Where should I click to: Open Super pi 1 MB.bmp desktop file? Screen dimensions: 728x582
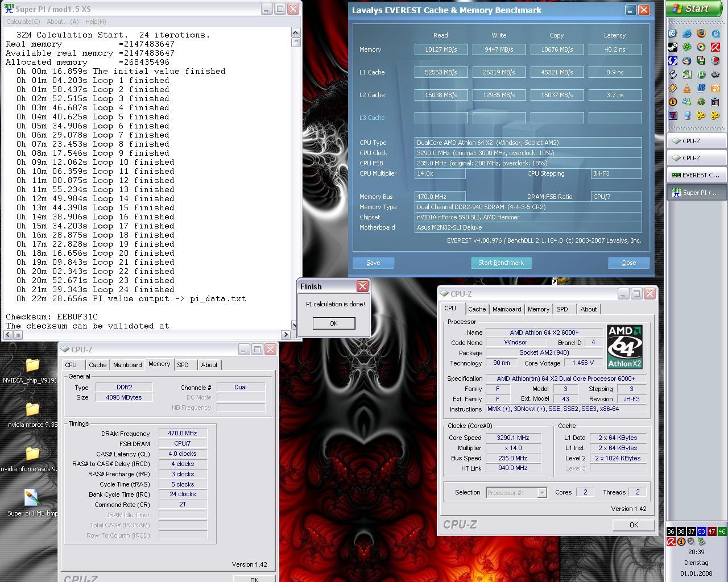pyautogui.click(x=32, y=502)
